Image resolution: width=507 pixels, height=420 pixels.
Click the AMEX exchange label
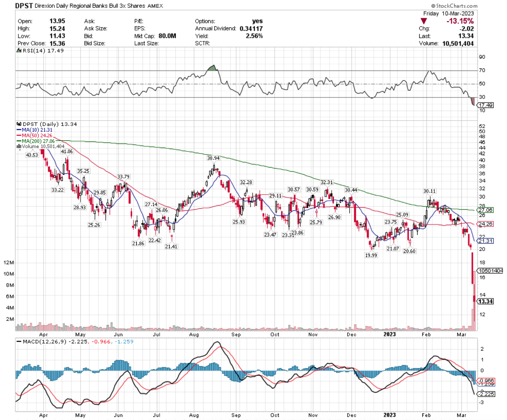(155, 6)
